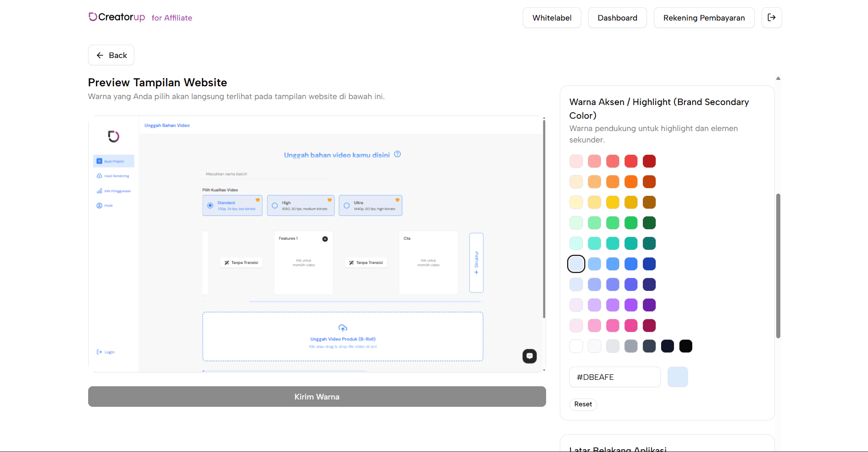The image size is (868, 452).
Task: Click the upload cloud icon in the B-Roll area
Action: pyautogui.click(x=343, y=328)
